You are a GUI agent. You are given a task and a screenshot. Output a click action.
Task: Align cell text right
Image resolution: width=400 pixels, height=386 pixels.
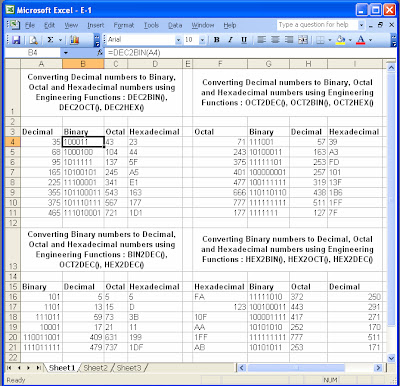point(289,40)
